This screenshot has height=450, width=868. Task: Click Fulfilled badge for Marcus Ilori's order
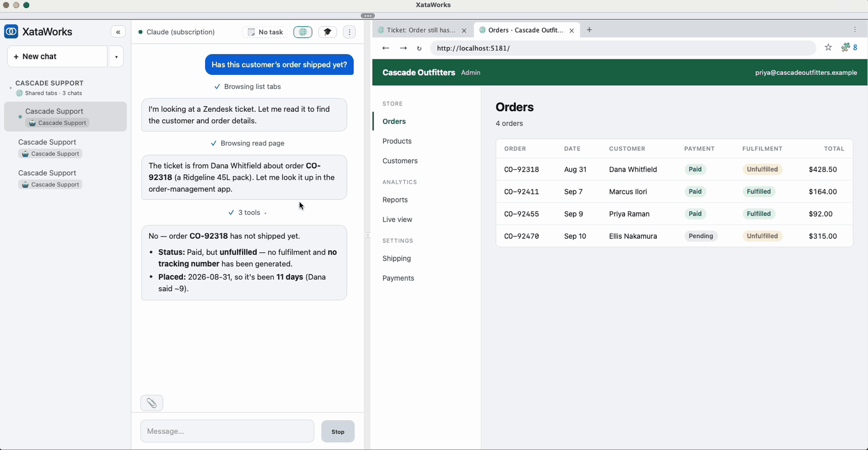click(758, 192)
